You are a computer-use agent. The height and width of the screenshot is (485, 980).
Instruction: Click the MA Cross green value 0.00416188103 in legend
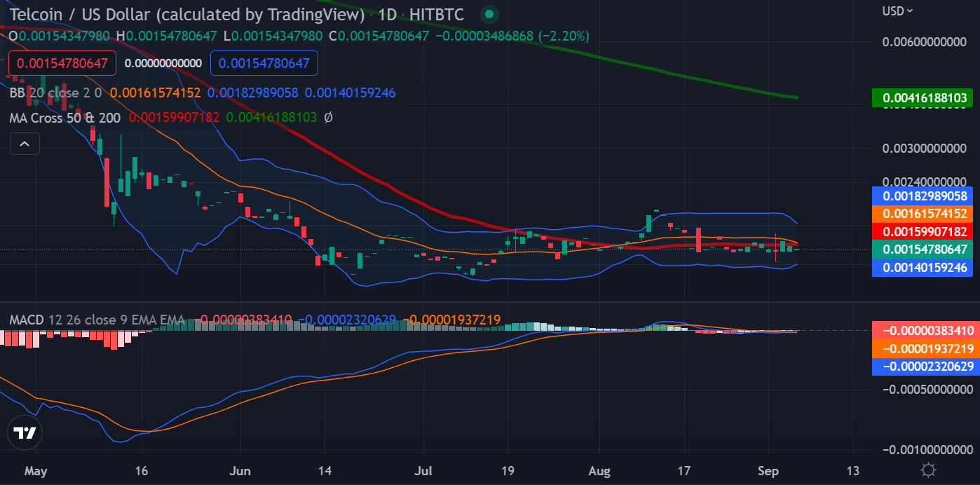(271, 118)
